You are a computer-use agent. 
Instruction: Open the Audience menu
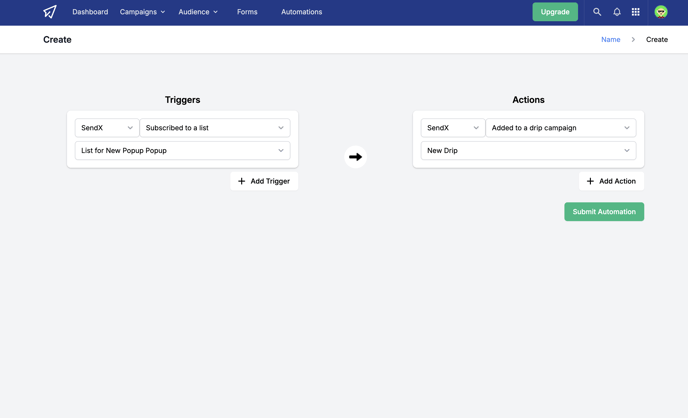[198, 12]
